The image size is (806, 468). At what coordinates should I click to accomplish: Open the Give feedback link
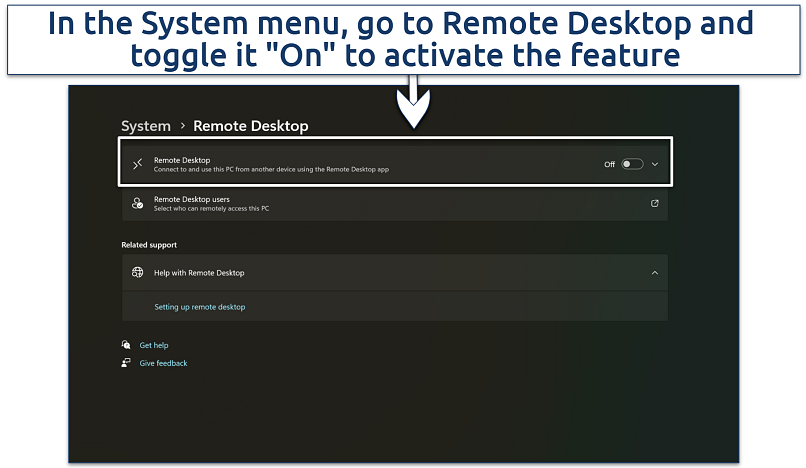point(163,363)
